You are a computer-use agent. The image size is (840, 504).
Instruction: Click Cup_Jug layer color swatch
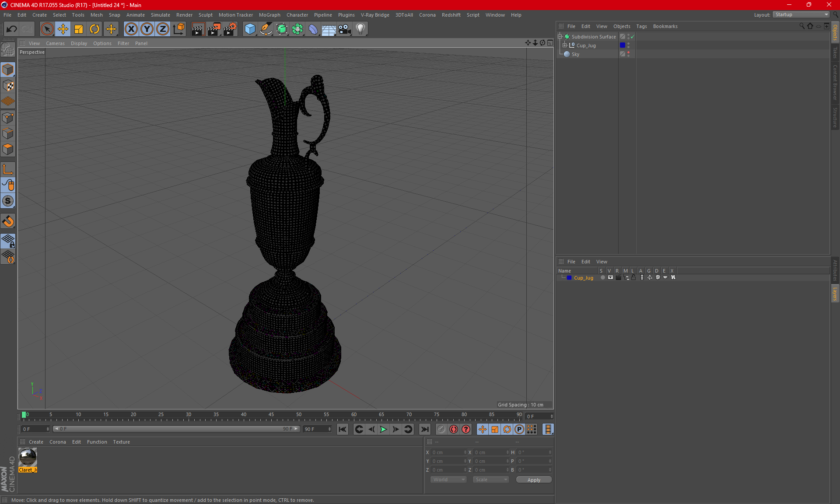tap(569, 277)
